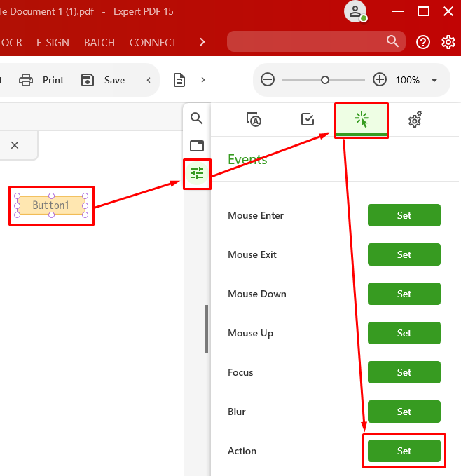Click the search magnifier in search box
This screenshot has height=476, width=461.
(x=392, y=41)
